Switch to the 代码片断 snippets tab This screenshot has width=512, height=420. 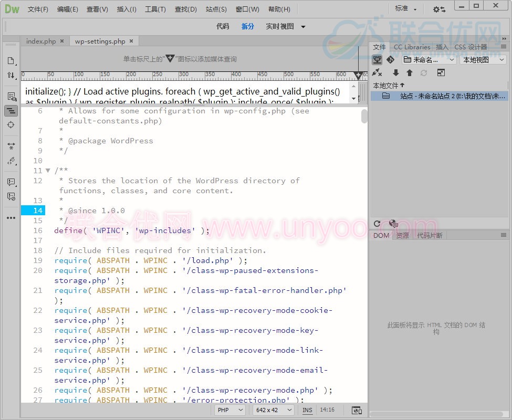430,235
